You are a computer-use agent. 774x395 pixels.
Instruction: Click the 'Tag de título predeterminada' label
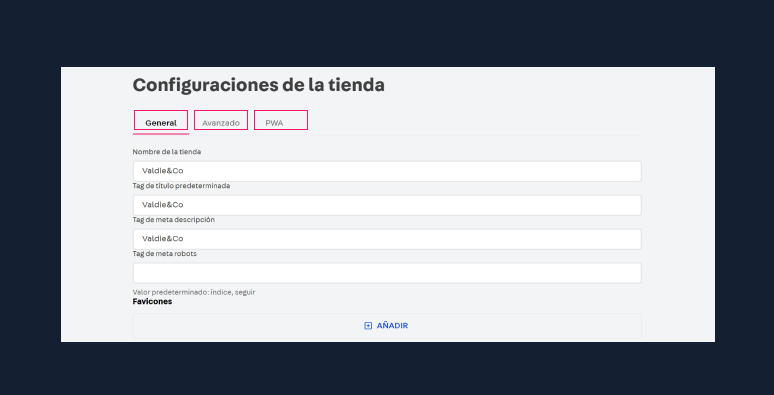(x=181, y=186)
